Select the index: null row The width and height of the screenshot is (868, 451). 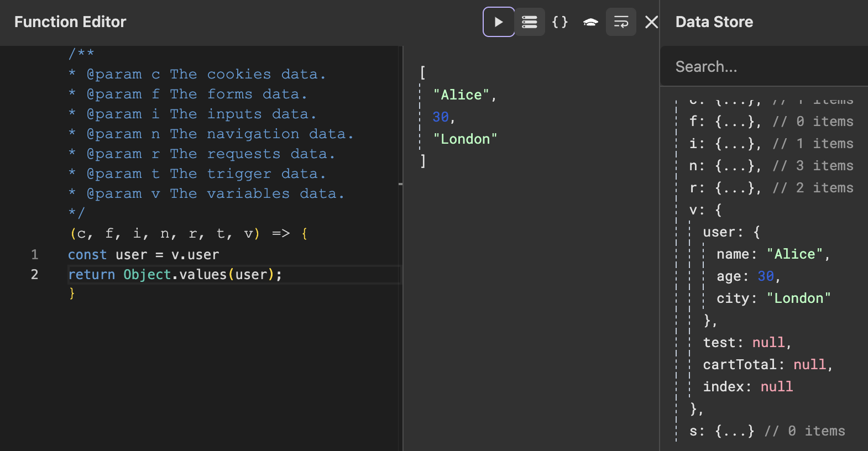[747, 387]
